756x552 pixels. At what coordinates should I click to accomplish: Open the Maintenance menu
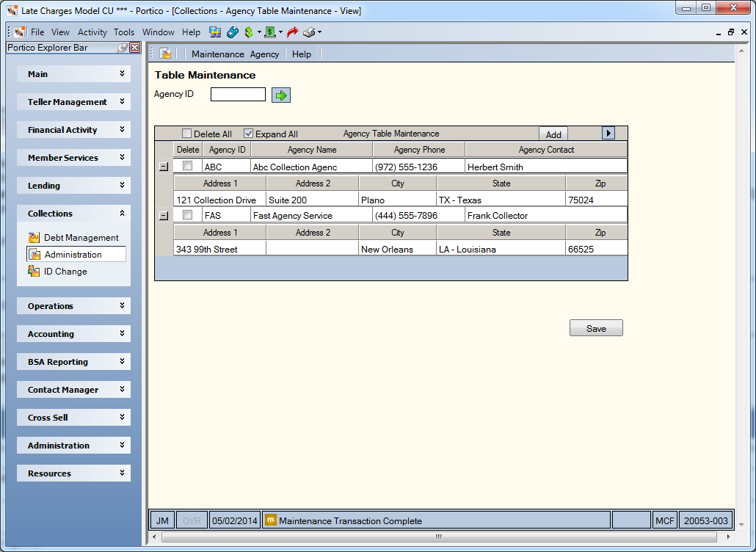click(x=218, y=54)
